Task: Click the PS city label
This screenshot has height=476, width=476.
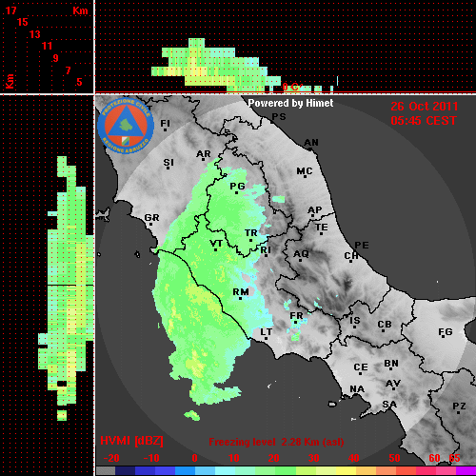Action: click(279, 117)
